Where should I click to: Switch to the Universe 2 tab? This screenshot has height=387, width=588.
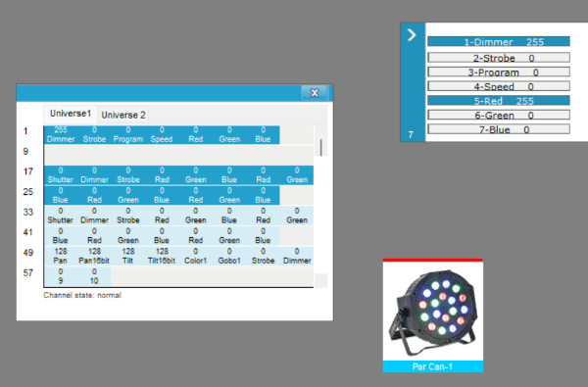(123, 115)
